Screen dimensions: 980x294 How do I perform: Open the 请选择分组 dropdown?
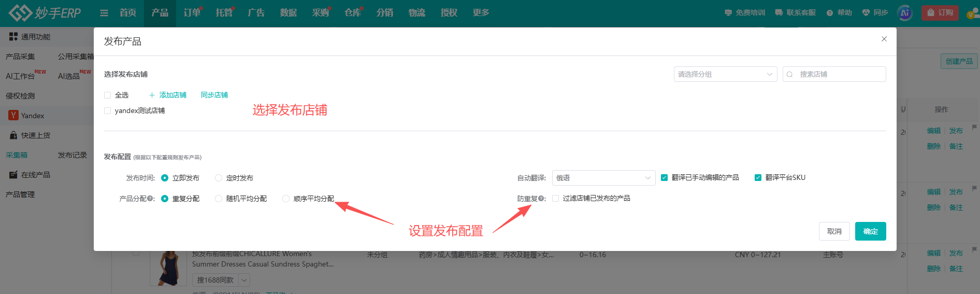725,74
